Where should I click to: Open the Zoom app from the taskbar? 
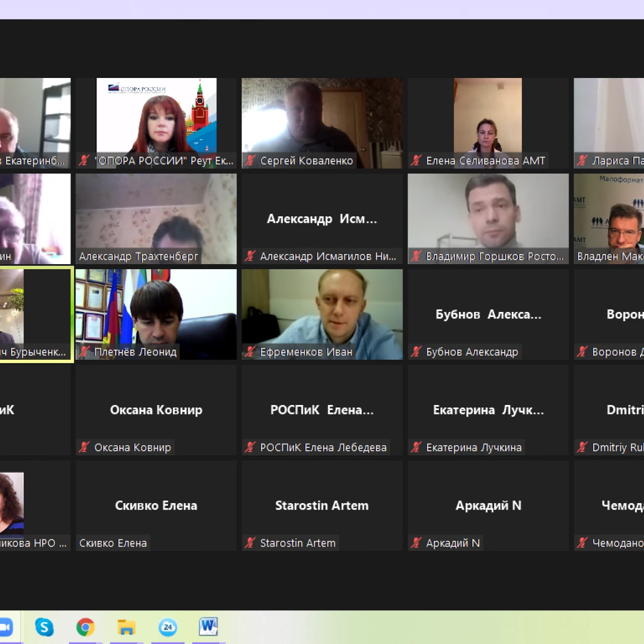click(5, 627)
